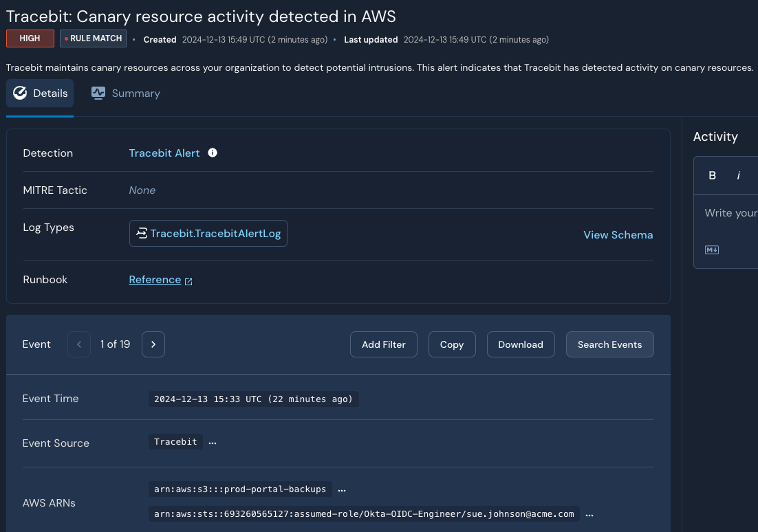The image size is (758, 532).
Task: Click the alert title Tracebit: Canary resource activity
Action: 201,16
